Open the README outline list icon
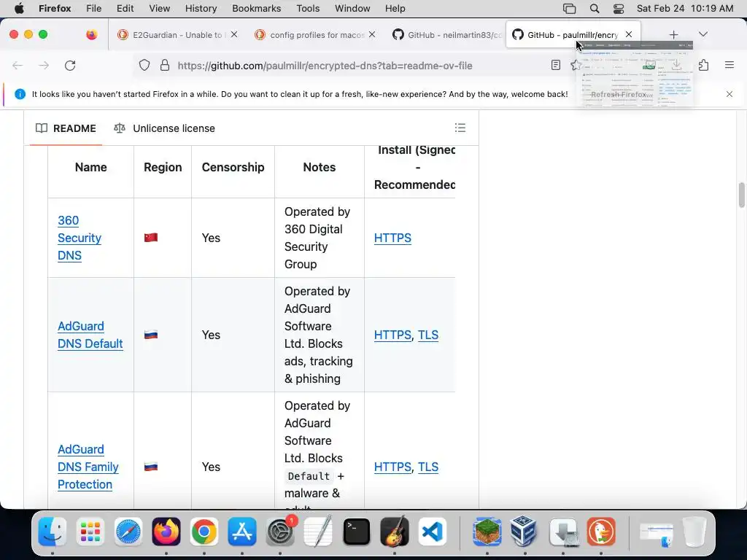 point(460,128)
